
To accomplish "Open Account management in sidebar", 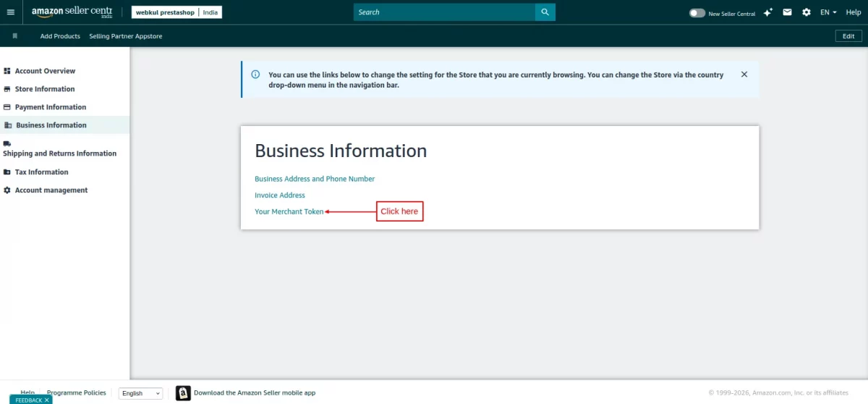I will [51, 190].
